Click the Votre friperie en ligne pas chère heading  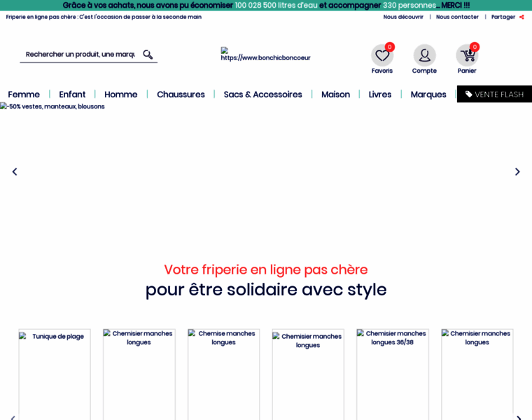pyautogui.click(x=266, y=269)
